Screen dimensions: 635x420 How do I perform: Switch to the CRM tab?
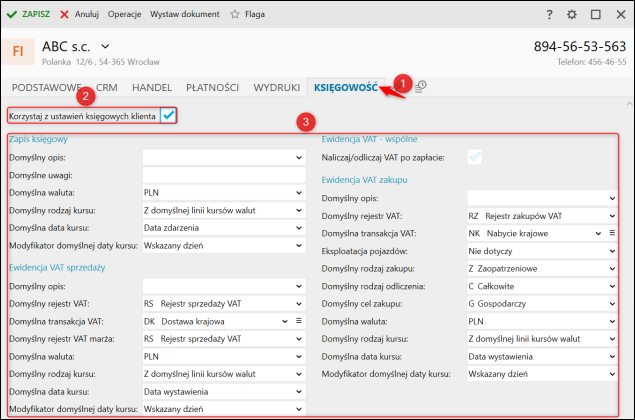point(107,87)
